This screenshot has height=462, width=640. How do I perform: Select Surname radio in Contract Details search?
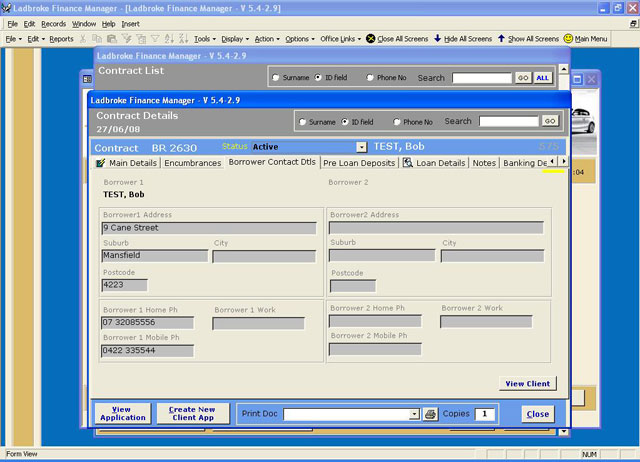tap(302, 122)
